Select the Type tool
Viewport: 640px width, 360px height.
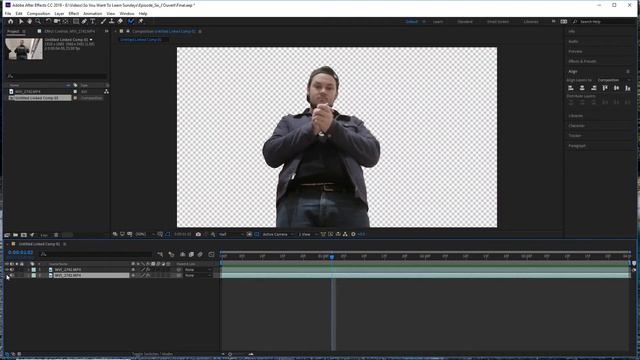click(x=93, y=21)
